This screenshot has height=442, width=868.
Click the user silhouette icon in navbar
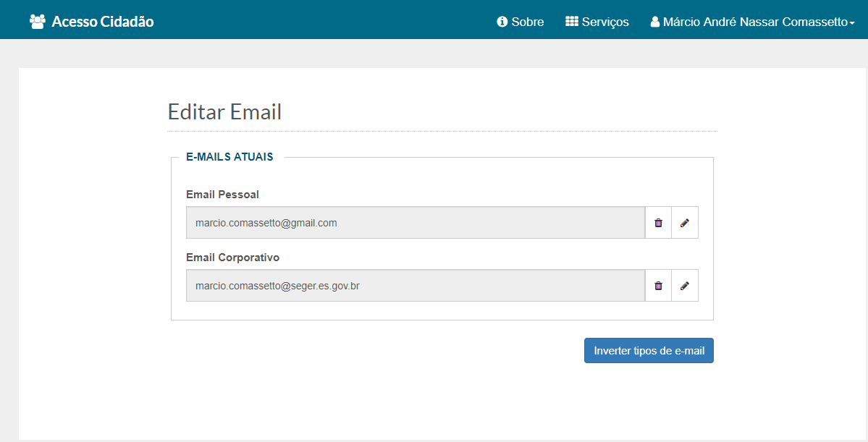[x=655, y=22]
